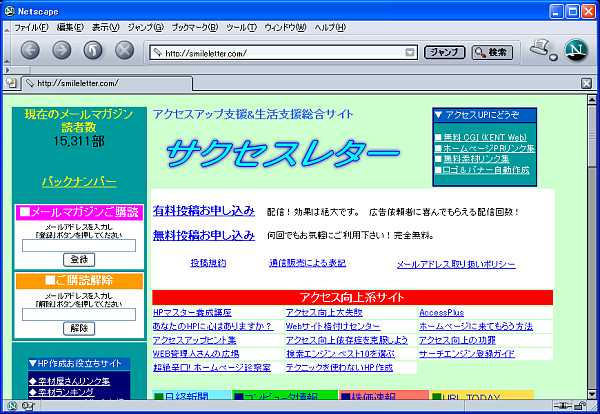This screenshot has width=600, height=414.
Task: Open the 有料投稿お申し込み link
Action: click(203, 211)
